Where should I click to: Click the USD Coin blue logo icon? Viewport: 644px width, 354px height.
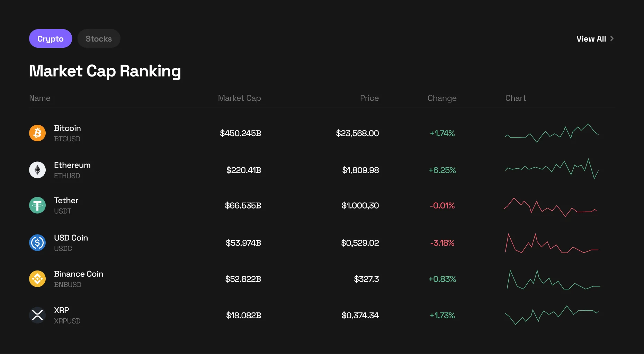click(37, 243)
